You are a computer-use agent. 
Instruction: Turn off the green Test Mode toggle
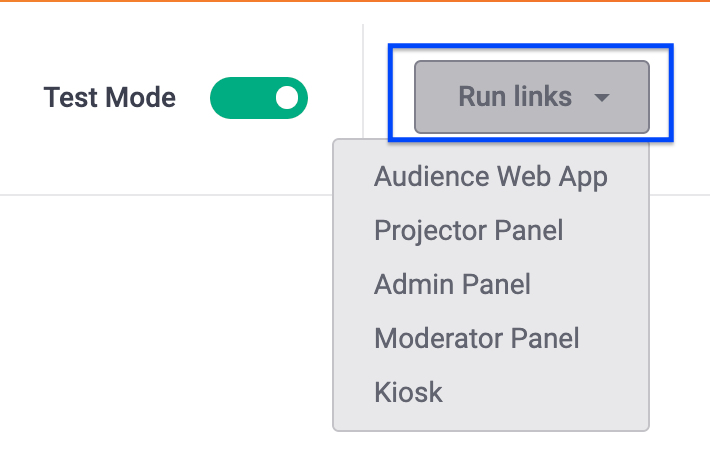259,98
